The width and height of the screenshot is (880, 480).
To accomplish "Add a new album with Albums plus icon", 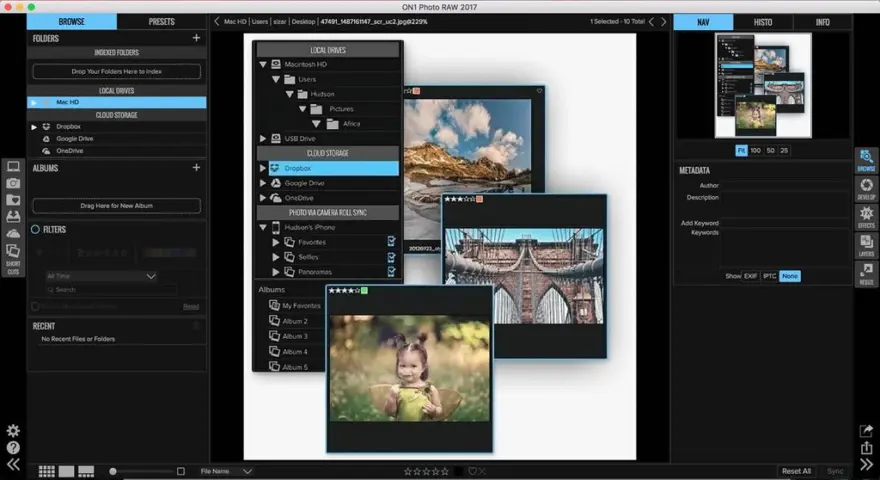I will (196, 167).
